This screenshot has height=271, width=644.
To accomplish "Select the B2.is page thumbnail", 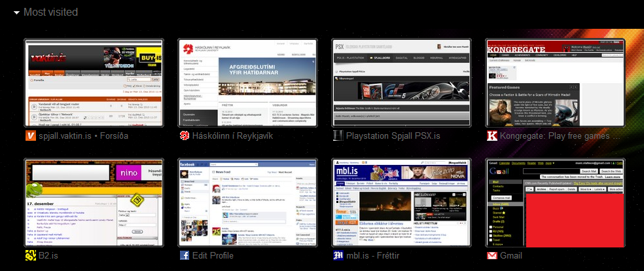I will (94, 202).
